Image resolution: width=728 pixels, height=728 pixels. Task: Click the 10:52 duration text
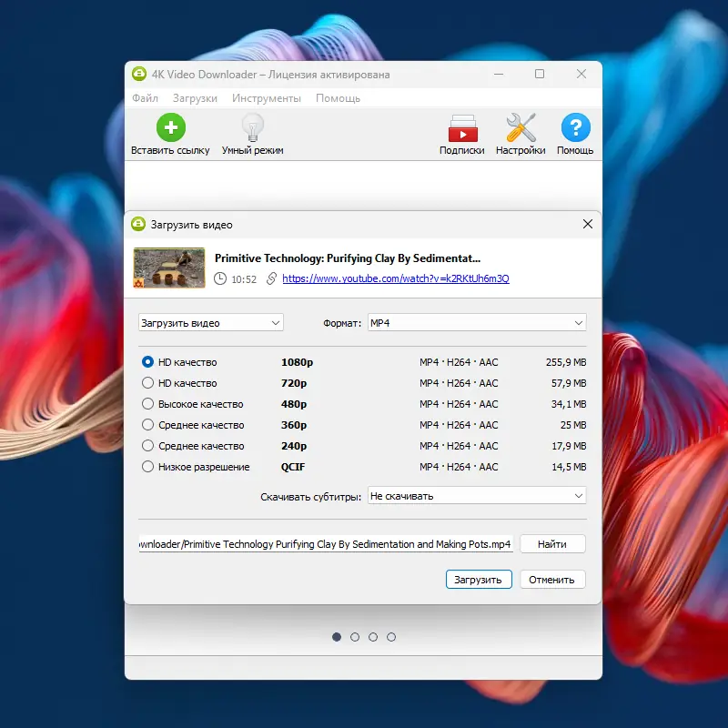[x=244, y=279]
